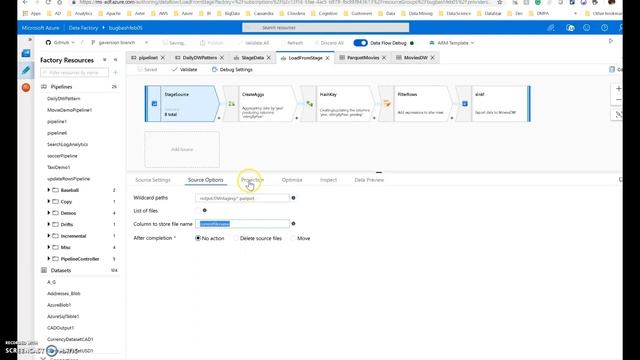The image size is (640, 360).
Task: Select the Move radio button
Action: [293, 238]
